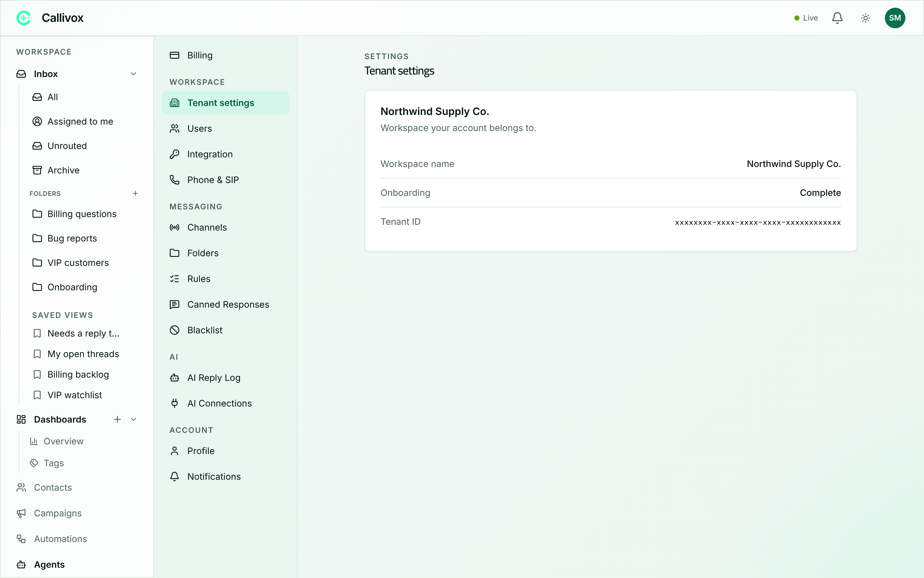924x578 pixels.
Task: Open Rules settings
Action: [225, 279]
